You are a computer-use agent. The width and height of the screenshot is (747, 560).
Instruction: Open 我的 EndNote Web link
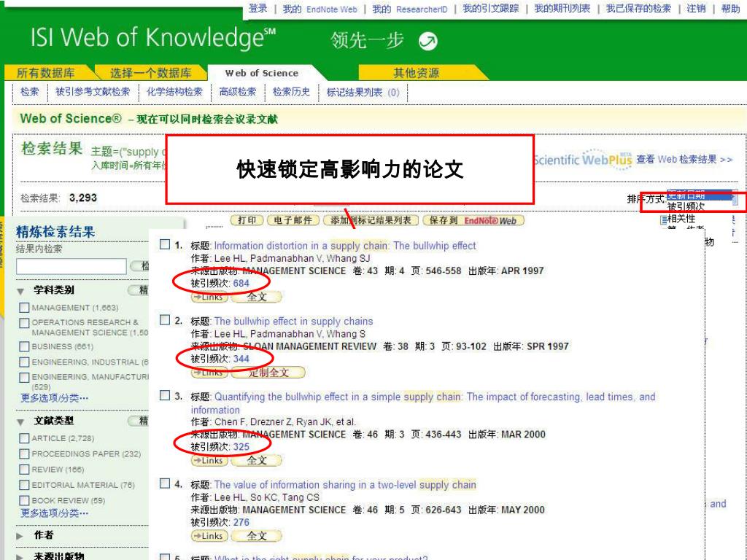point(320,9)
